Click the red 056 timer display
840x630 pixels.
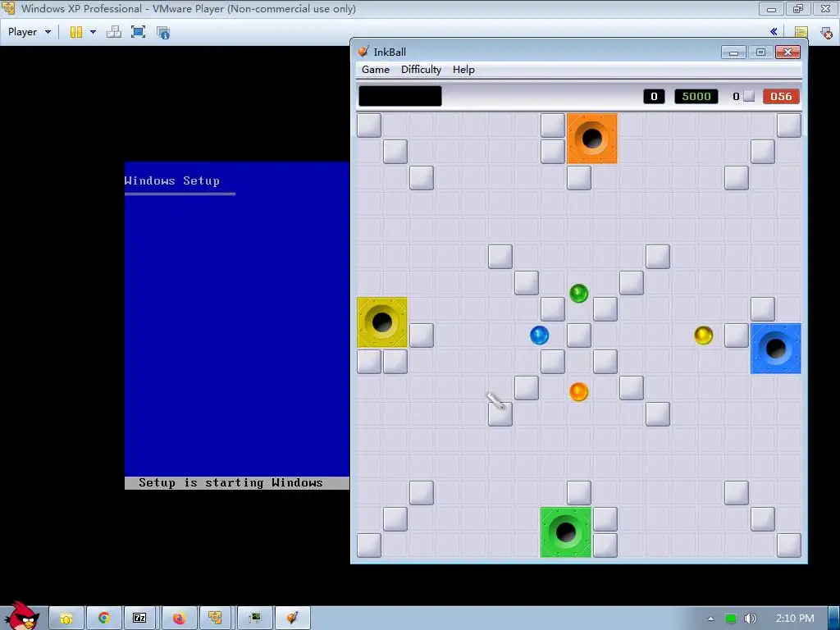click(781, 97)
